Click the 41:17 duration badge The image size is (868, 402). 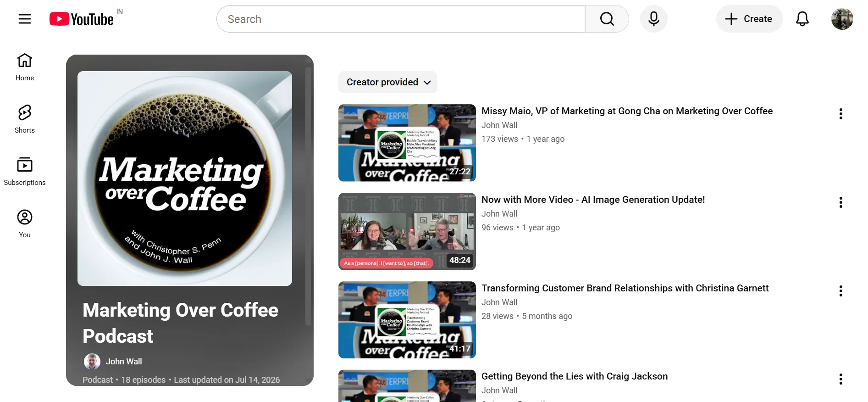tap(460, 349)
